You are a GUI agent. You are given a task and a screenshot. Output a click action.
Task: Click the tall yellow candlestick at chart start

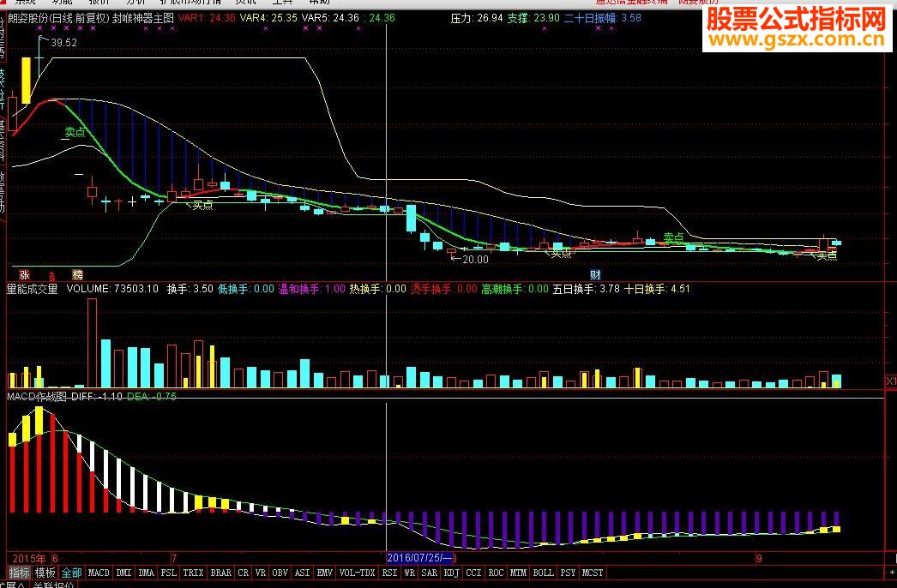click(x=27, y=80)
